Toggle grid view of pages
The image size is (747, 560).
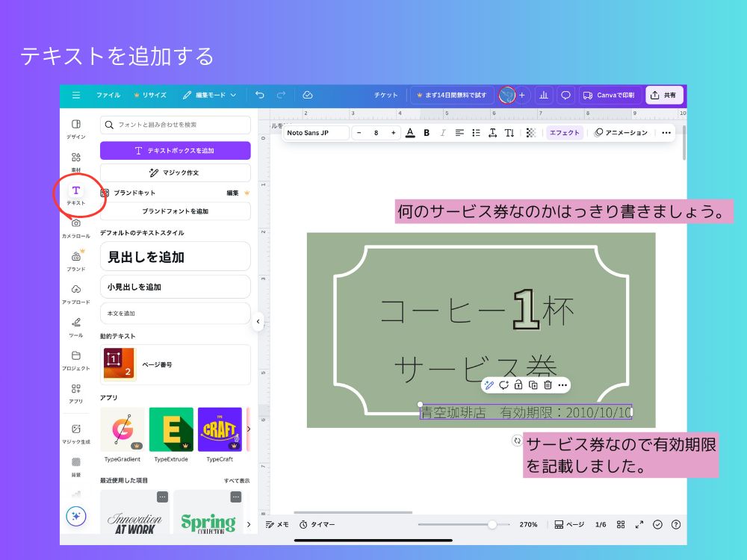621,525
